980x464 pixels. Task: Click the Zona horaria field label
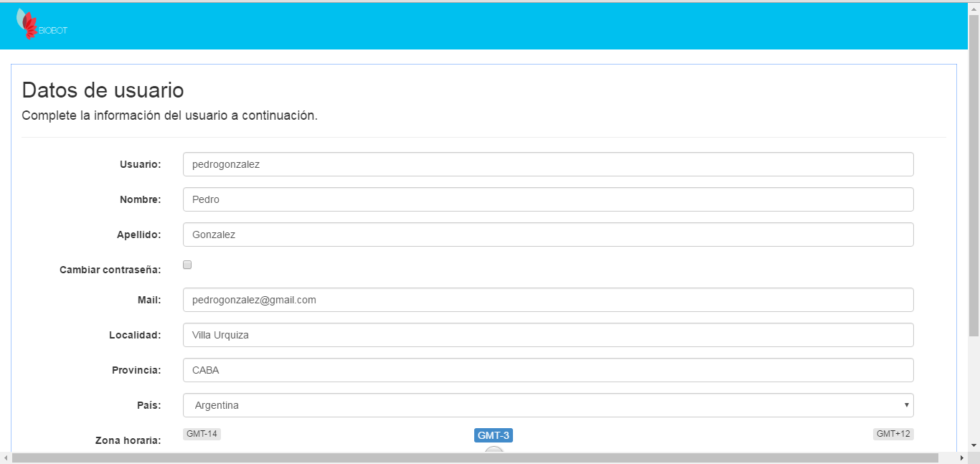pyautogui.click(x=128, y=440)
